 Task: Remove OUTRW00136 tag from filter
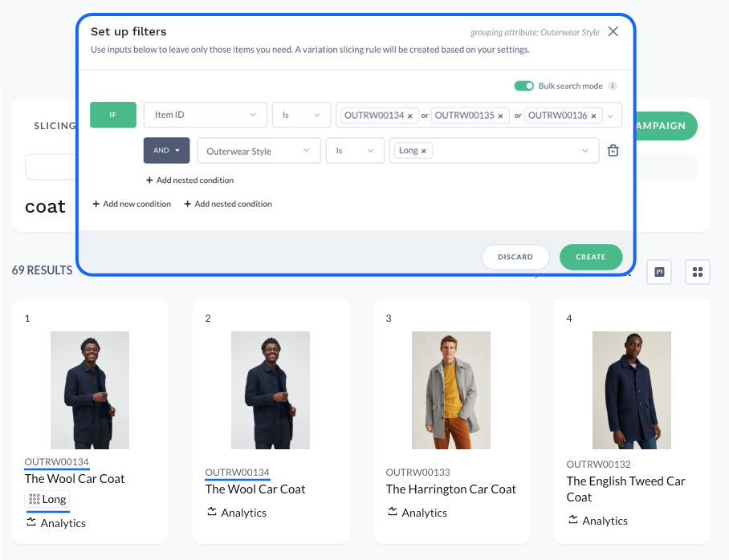(593, 116)
